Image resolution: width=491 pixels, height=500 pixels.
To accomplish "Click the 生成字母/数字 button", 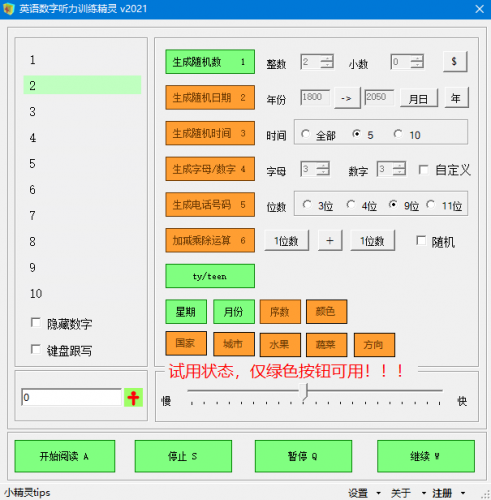I will coord(210,169).
